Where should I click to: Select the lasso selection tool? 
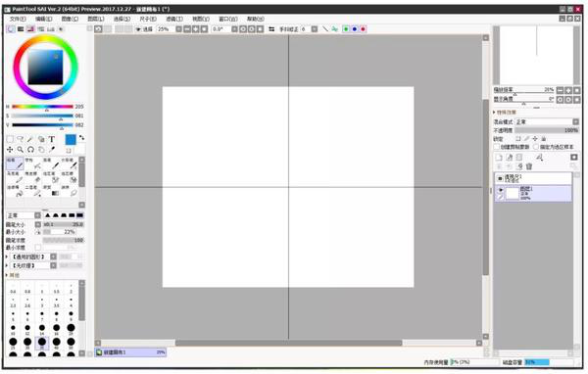click(x=21, y=139)
